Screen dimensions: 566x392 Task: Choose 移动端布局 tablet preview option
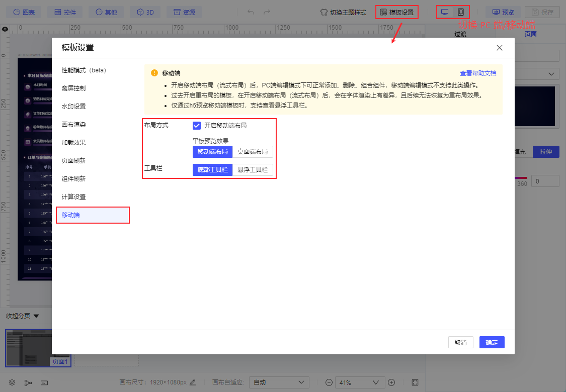213,152
